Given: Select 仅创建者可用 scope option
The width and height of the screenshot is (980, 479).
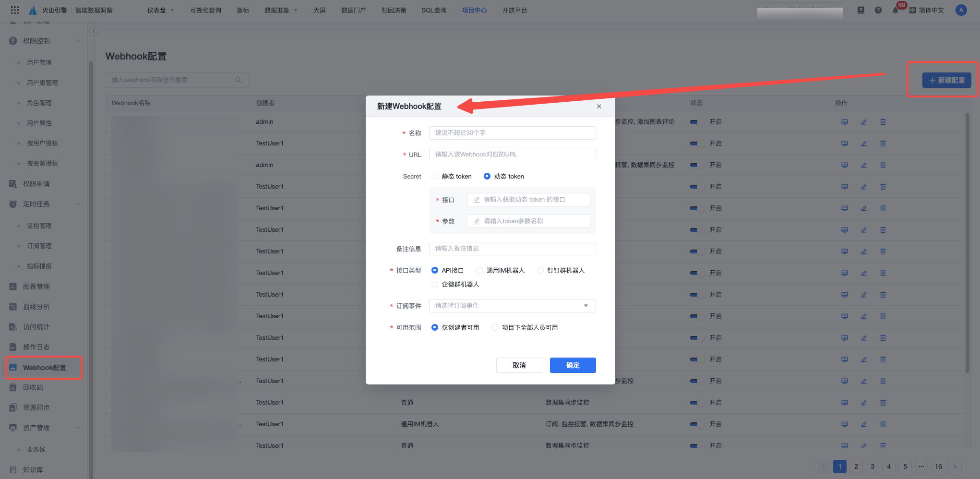Looking at the screenshot, I should pyautogui.click(x=455, y=328).
